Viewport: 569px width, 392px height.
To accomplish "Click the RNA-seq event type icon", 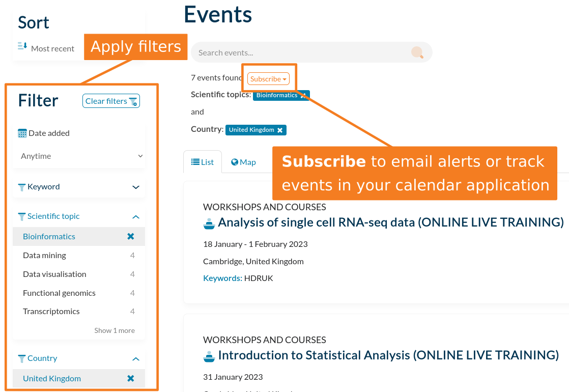I will click(x=209, y=223).
